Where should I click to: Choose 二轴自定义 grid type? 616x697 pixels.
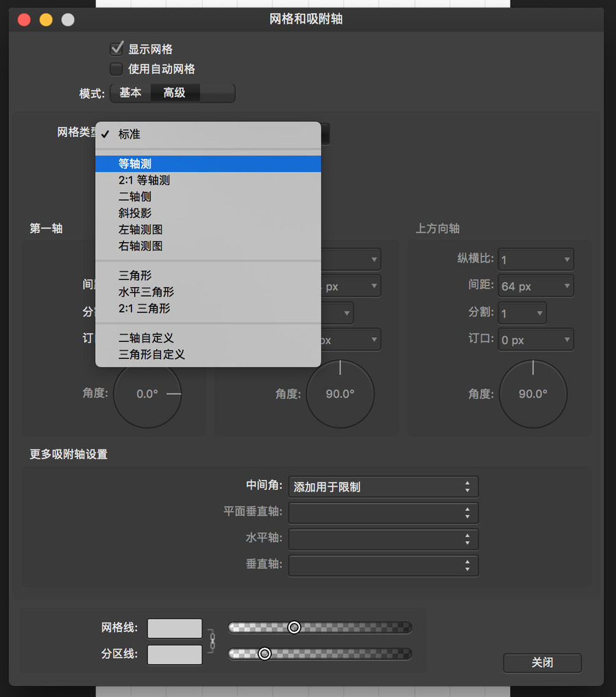208,338
